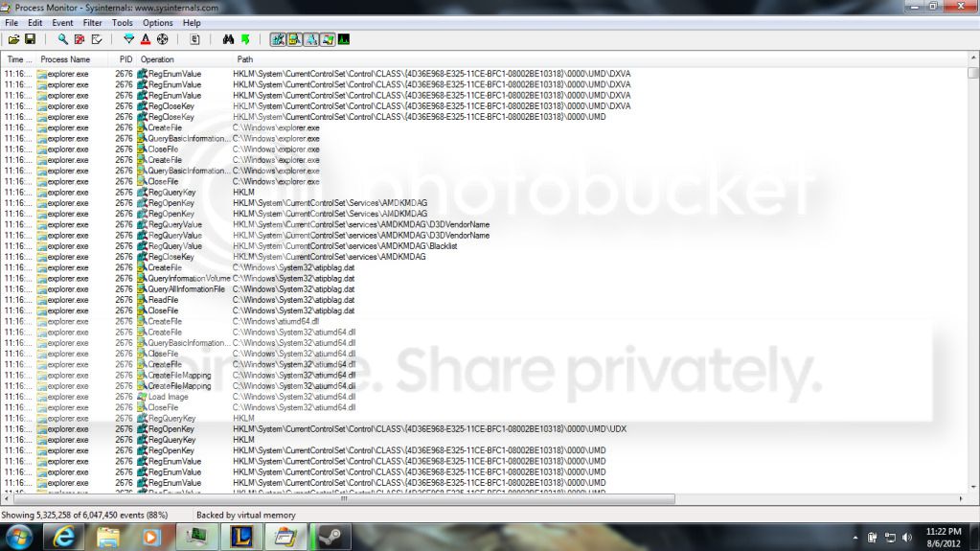Save events with the floppy disk icon
The height and width of the screenshot is (551, 980).
[30, 39]
